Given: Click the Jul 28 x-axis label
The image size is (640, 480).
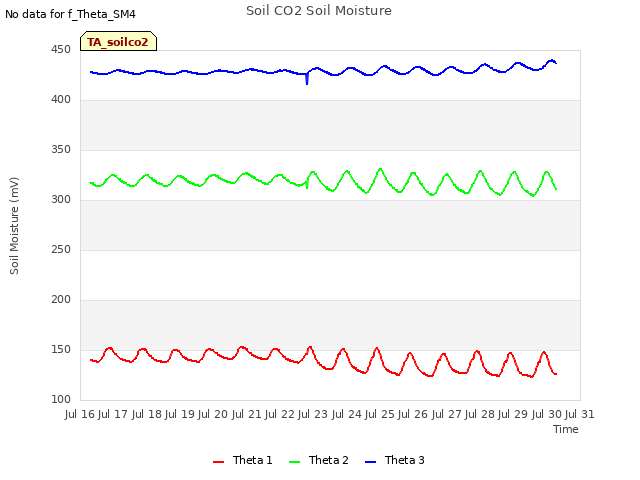Looking at the screenshot, I should (480, 414).
